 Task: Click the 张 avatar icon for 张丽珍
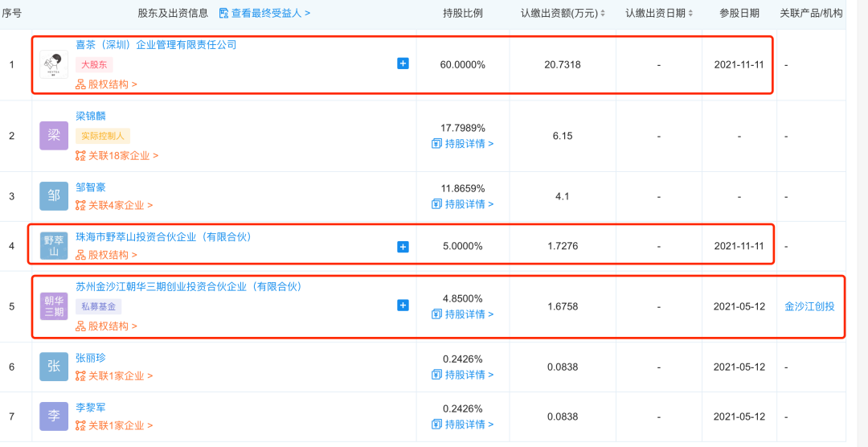pos(54,367)
